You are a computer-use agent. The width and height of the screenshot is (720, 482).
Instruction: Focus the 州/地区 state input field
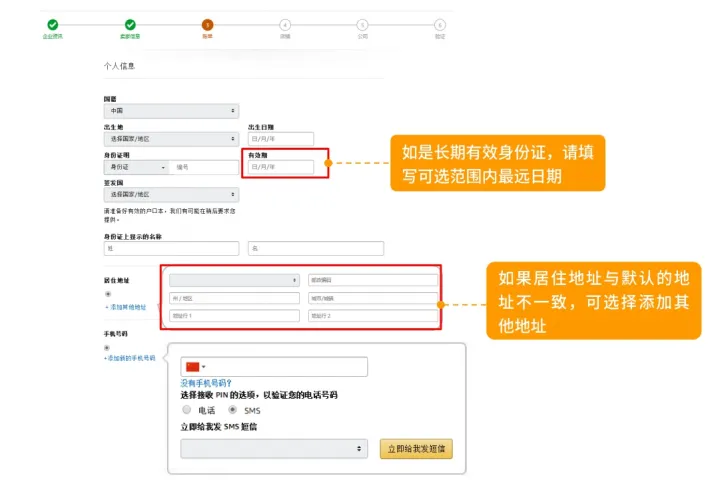[x=234, y=298]
